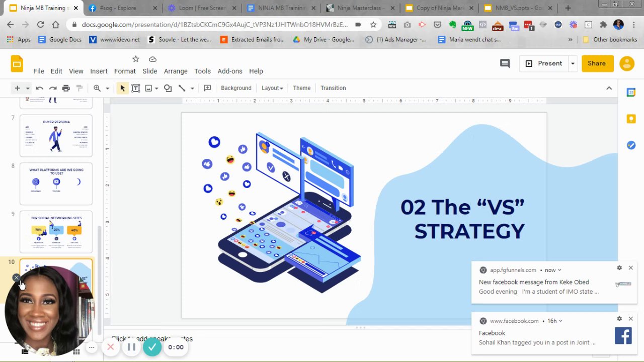Click the new slide plus button
This screenshot has width=644, height=362.
[x=17, y=88]
